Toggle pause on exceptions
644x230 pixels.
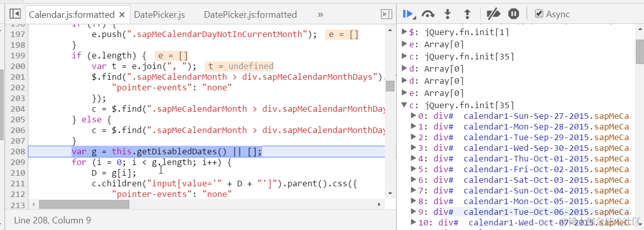[x=513, y=14]
